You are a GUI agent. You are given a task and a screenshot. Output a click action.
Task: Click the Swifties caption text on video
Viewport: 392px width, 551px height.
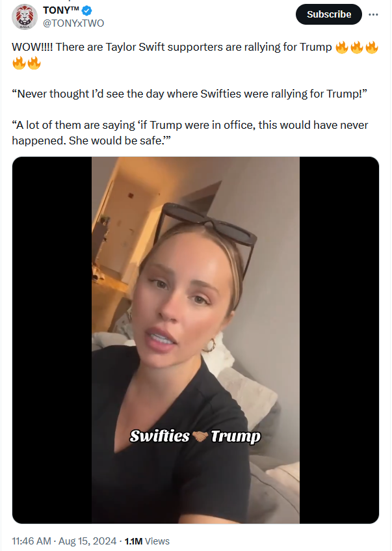click(160, 437)
